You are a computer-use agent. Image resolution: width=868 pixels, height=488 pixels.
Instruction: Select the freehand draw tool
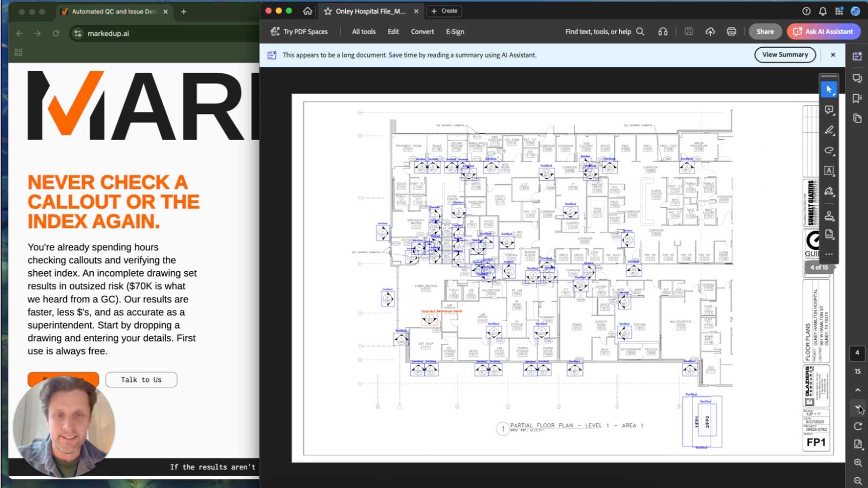tap(828, 150)
